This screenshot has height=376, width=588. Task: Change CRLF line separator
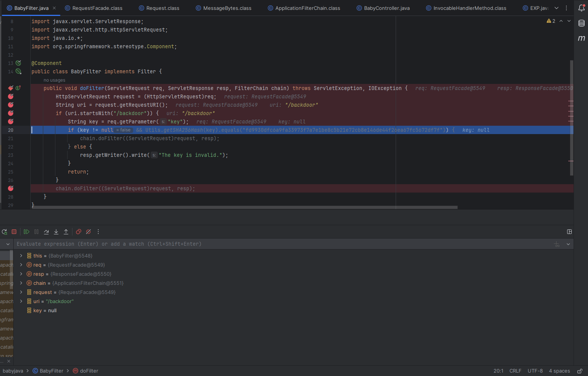click(515, 371)
